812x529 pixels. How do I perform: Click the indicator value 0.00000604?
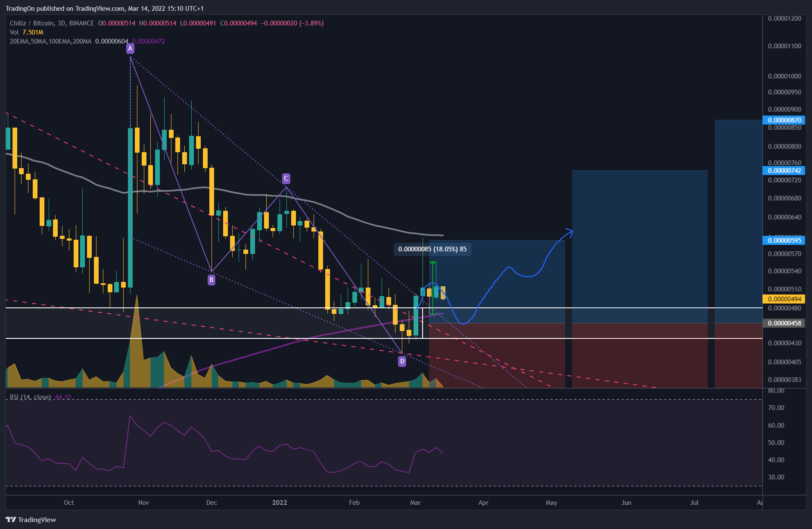coord(112,41)
